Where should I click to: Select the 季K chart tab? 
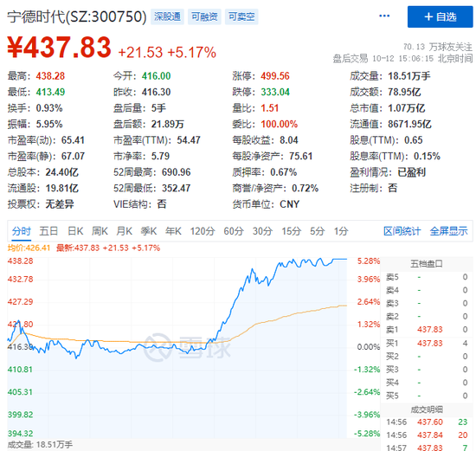(x=149, y=231)
